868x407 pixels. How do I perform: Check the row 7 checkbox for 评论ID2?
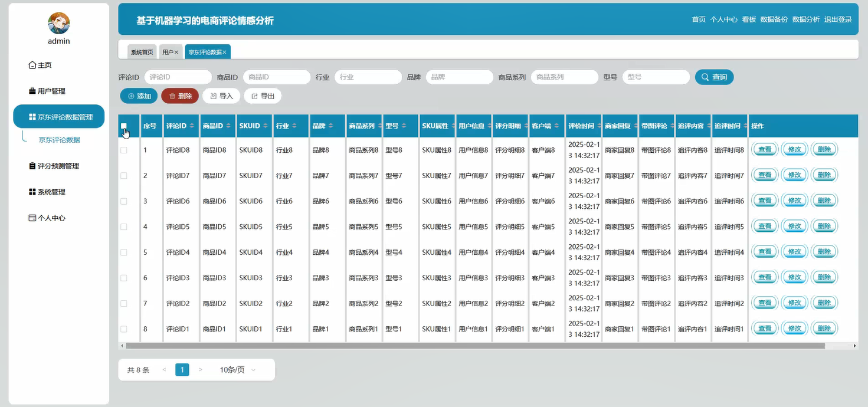pyautogui.click(x=124, y=304)
